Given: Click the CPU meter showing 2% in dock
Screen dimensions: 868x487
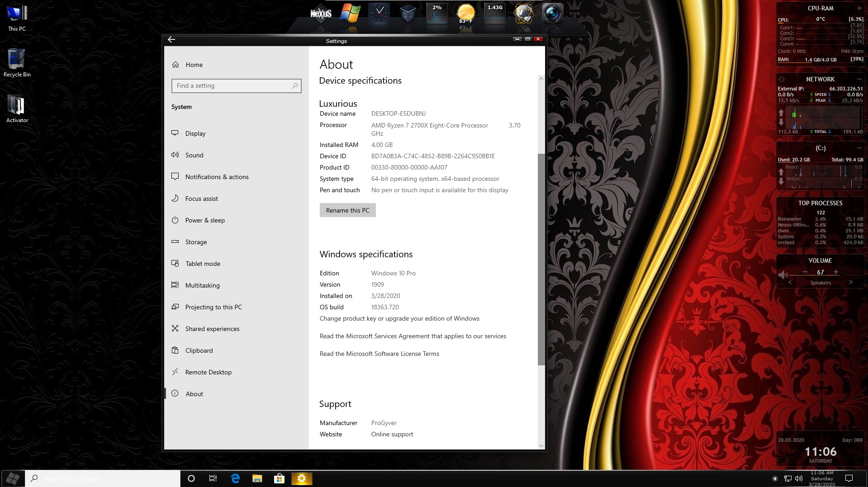Looking at the screenshot, I should tap(436, 14).
